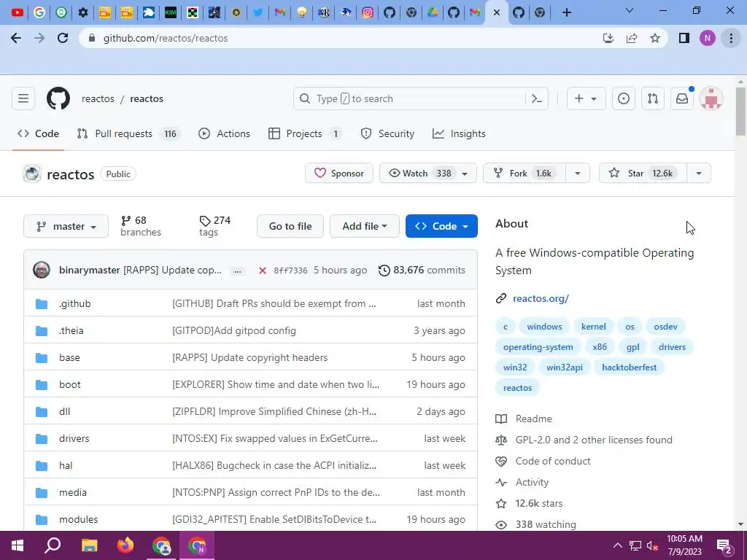Open the notifications inbox icon
Image resolution: width=747 pixels, height=560 pixels.
[682, 98]
